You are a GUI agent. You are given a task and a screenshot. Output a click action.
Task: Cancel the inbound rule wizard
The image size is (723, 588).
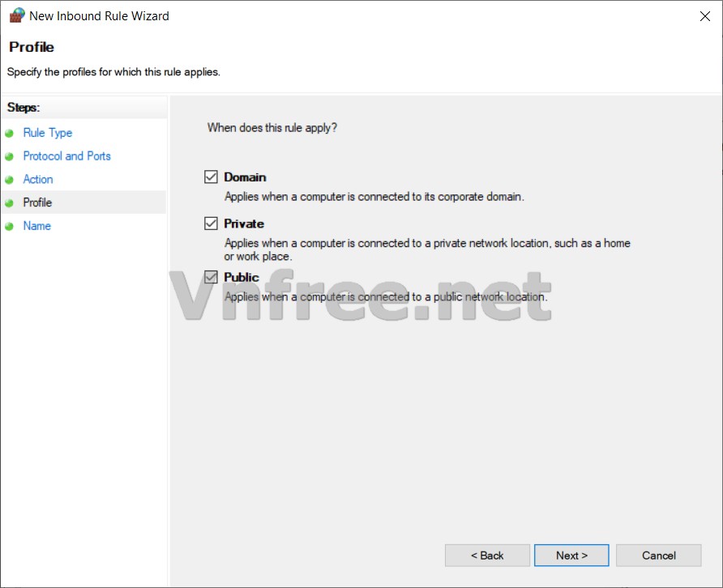pos(658,555)
